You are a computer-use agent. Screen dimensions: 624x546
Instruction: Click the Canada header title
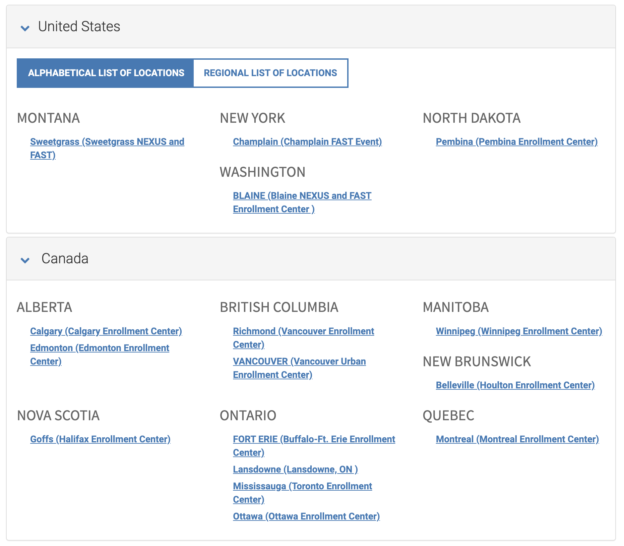(x=65, y=259)
